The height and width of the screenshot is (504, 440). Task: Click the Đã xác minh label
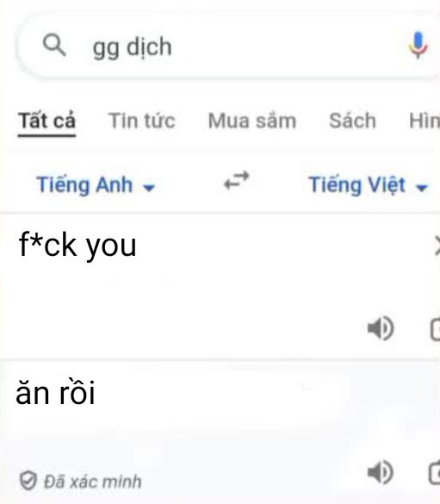[92, 482]
